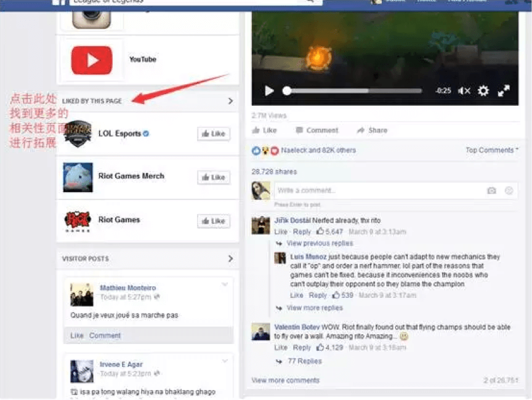
Task: Click the camera icon in comment box
Action: pyautogui.click(x=491, y=191)
